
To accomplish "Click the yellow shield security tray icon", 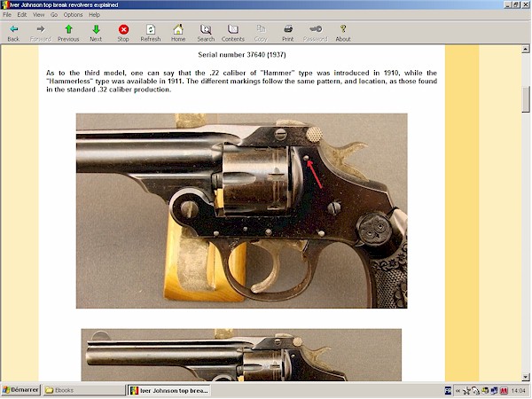I will point(485,391).
